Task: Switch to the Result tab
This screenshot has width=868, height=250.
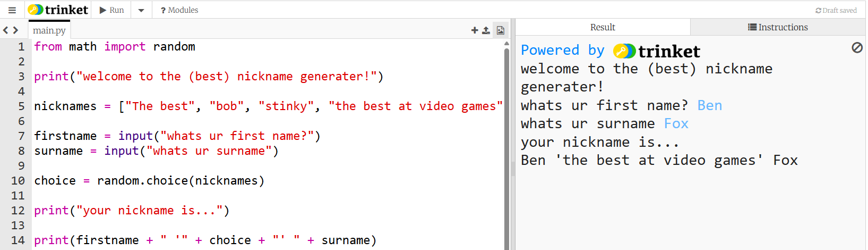Action: 603,27
